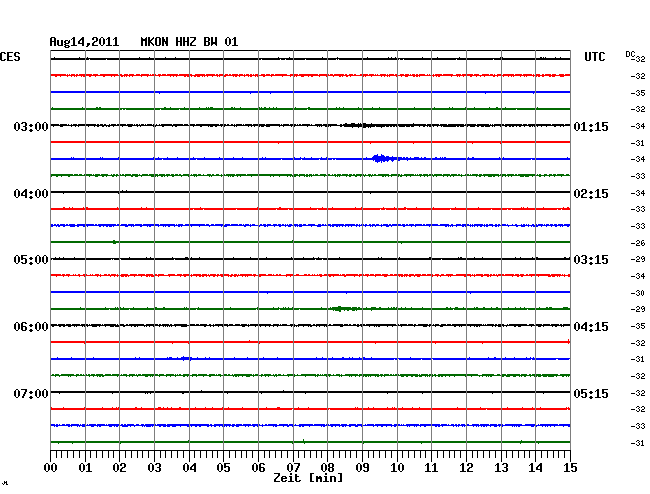The image size is (650, 494).
Task: Click minute 08 on the time axis
Action: tap(327, 468)
